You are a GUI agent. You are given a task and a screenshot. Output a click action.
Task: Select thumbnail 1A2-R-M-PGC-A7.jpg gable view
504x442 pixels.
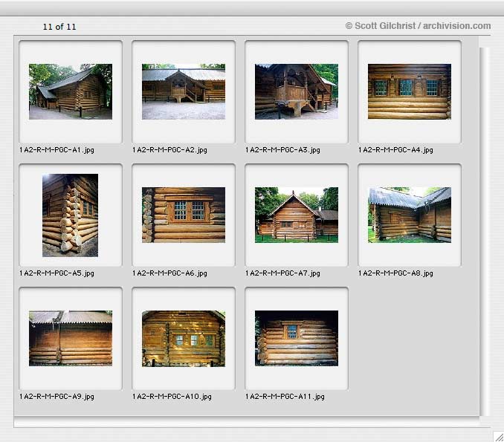[297, 215]
